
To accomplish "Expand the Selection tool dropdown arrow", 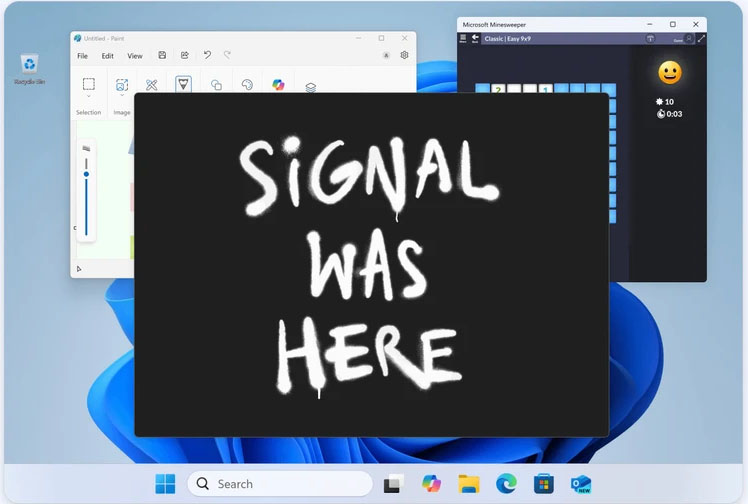I will pyautogui.click(x=89, y=96).
